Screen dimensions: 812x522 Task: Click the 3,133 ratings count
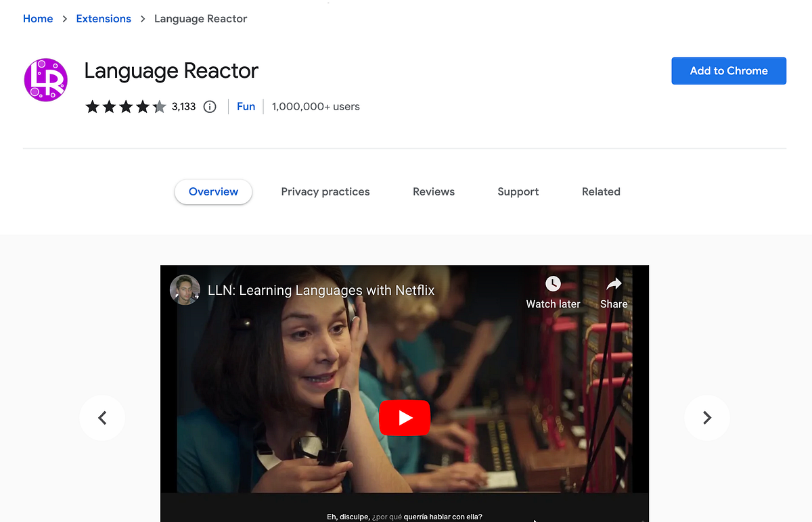pyautogui.click(x=183, y=106)
